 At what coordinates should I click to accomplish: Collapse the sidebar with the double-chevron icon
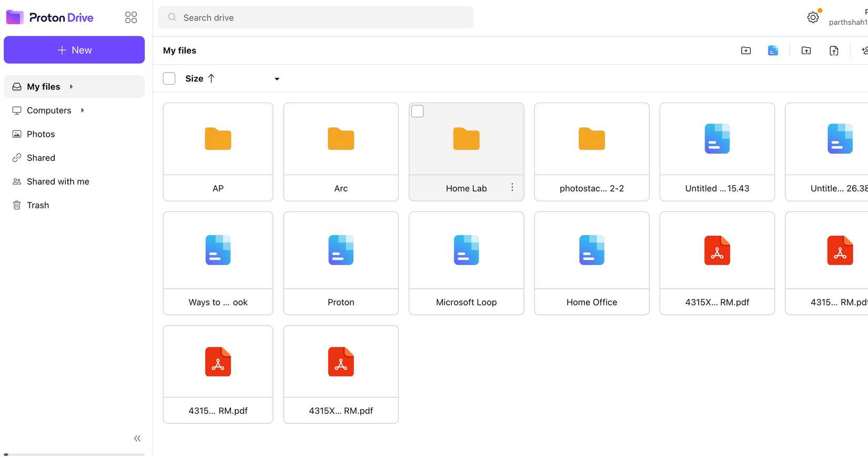pos(137,439)
